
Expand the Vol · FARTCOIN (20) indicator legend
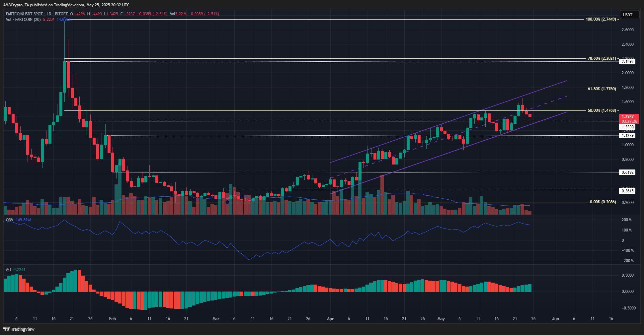click(23, 20)
